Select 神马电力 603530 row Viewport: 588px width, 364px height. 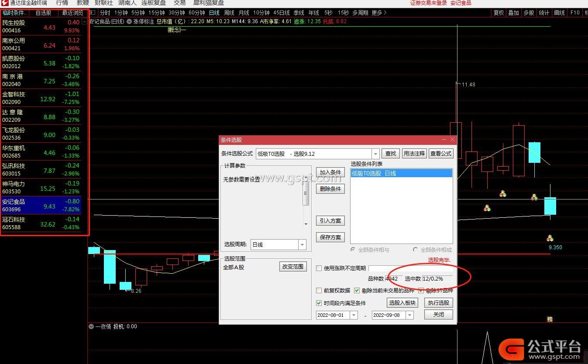[41, 187]
